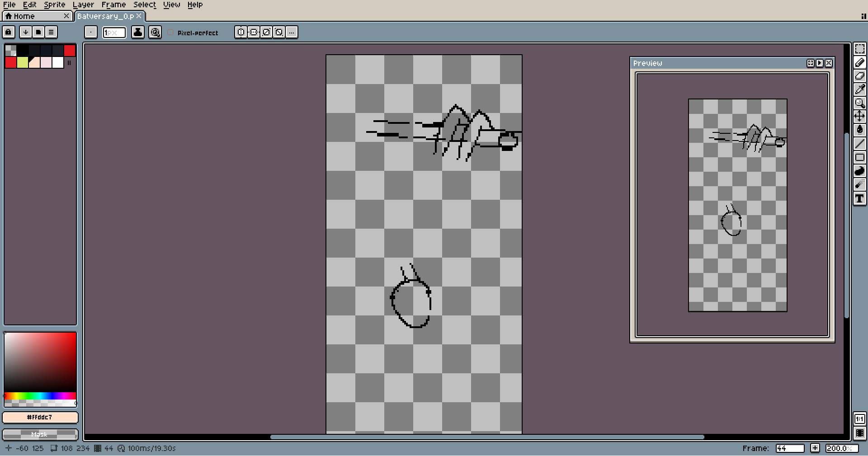Expand the symmetry options ellipsis button
The height and width of the screenshot is (456, 868).
292,32
